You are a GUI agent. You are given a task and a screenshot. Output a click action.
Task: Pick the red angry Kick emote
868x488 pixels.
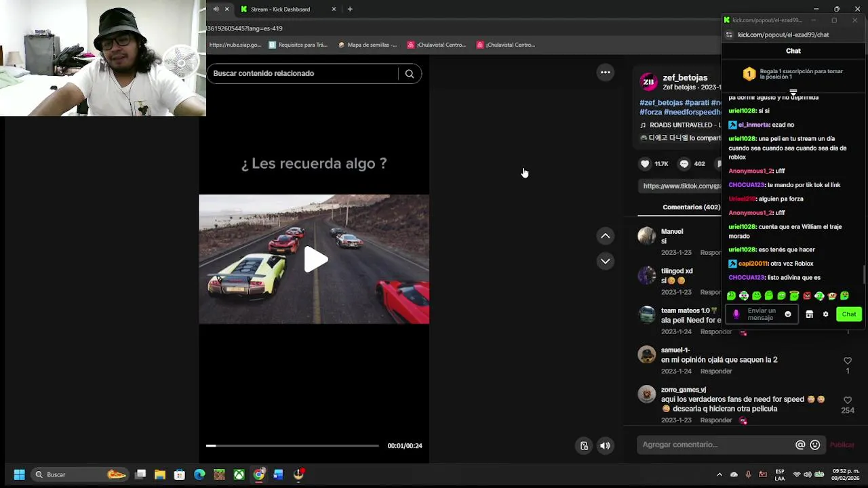[x=807, y=296]
